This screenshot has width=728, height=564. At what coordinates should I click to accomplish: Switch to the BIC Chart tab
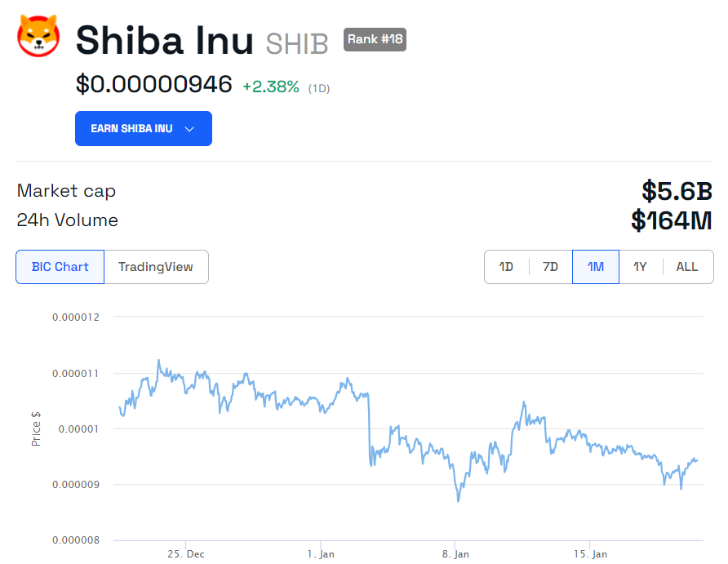pyautogui.click(x=60, y=267)
